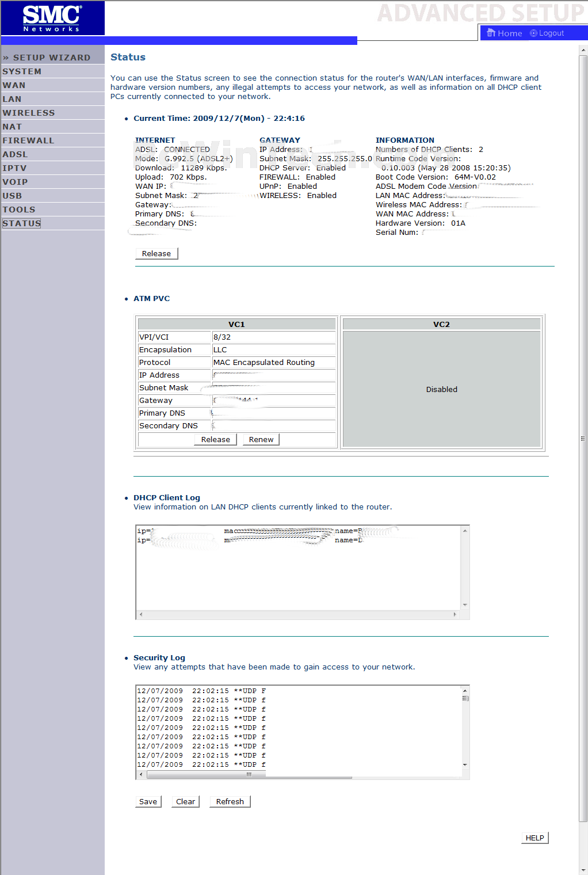Select the USB menu item
588x875 pixels.
pos(12,196)
